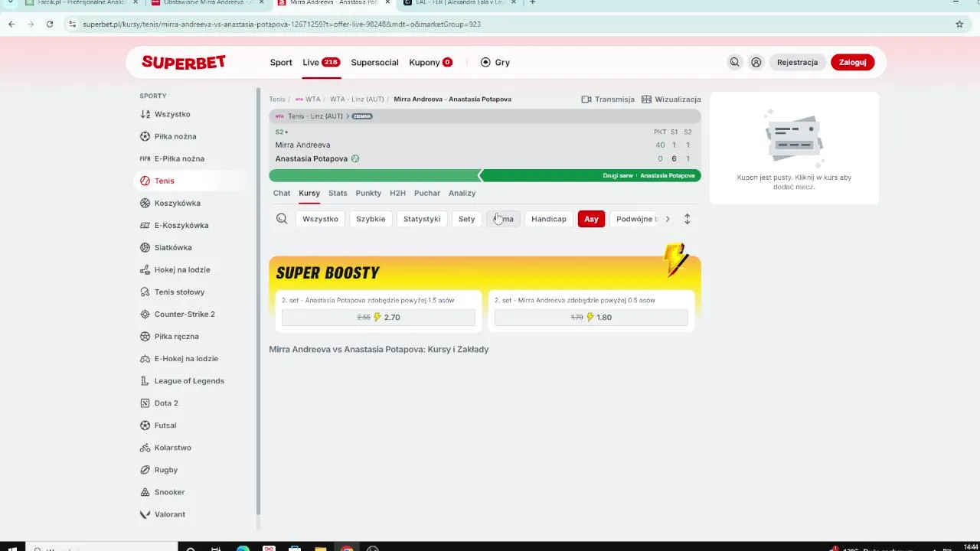
Task: Open Gry in top navigation
Action: tap(495, 63)
